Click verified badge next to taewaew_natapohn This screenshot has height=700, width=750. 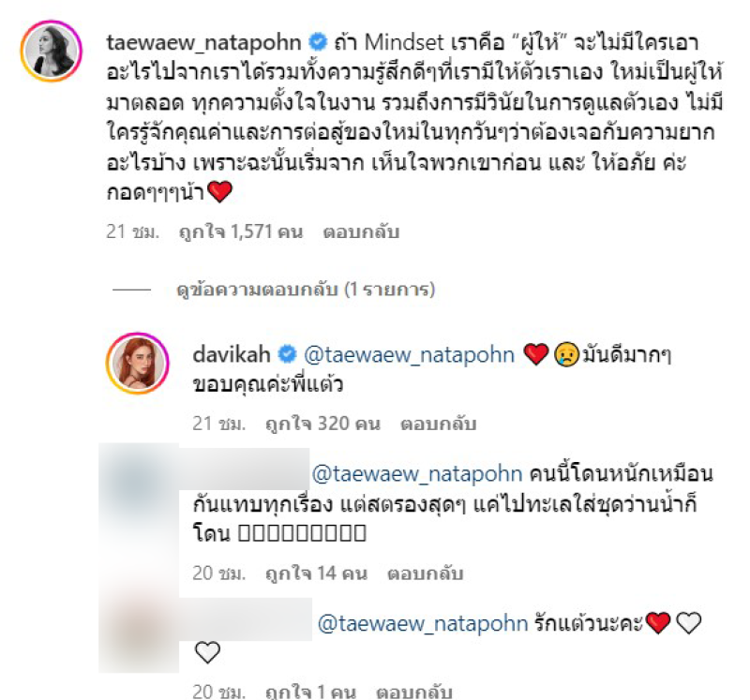(x=317, y=42)
